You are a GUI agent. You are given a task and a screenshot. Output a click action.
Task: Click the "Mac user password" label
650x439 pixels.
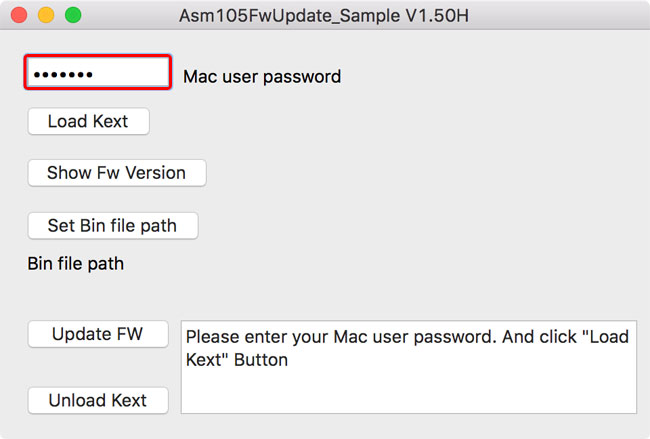tap(262, 76)
